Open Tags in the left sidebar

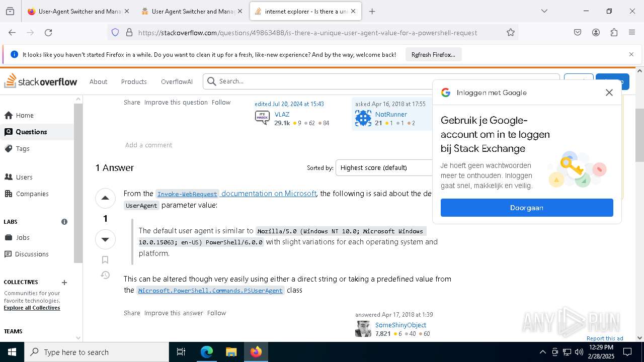click(37, 148)
